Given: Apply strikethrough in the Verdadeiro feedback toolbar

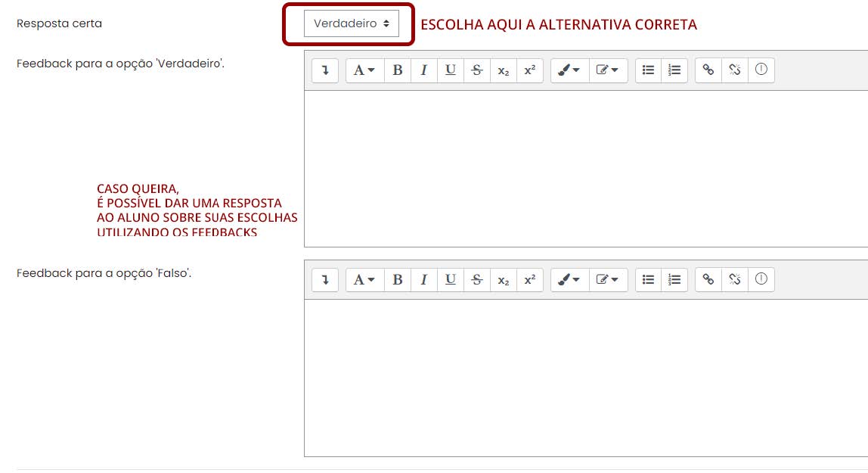Looking at the screenshot, I should (476, 70).
